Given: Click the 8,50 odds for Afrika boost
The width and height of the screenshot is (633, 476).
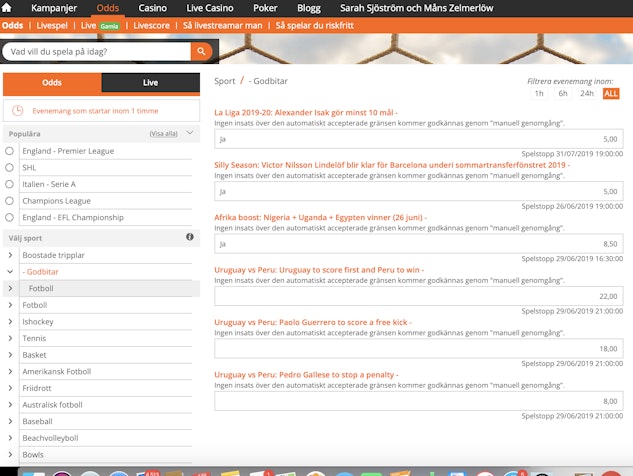Looking at the screenshot, I should point(418,243).
